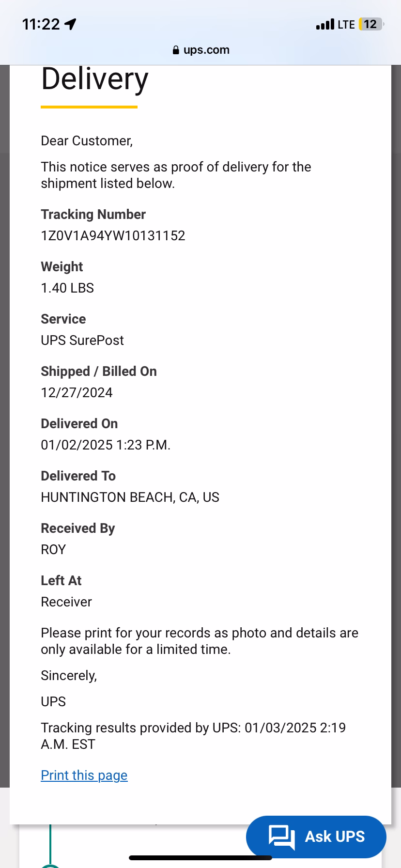
Task: Click the Print this page link
Action: (x=84, y=775)
